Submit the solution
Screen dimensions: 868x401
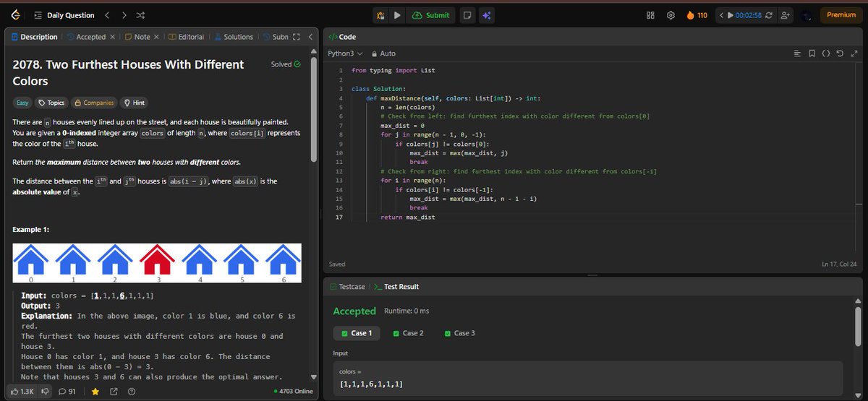(431, 15)
